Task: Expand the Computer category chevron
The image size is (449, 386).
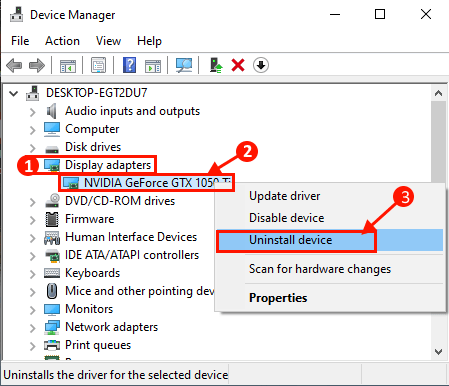Action: tap(32, 130)
